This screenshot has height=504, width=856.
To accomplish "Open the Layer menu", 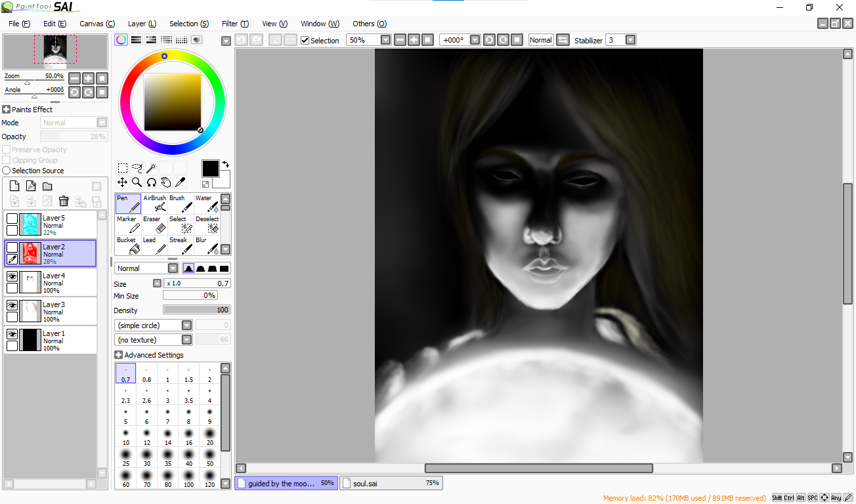I will 142,24.
